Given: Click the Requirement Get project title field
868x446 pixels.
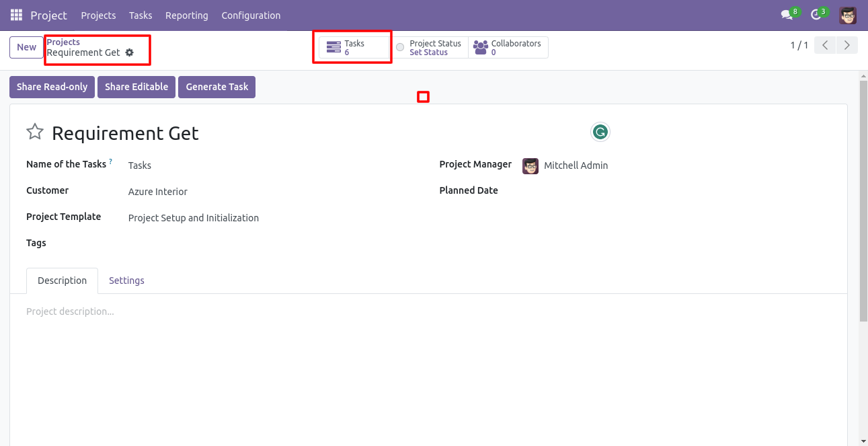Looking at the screenshot, I should click(x=125, y=133).
